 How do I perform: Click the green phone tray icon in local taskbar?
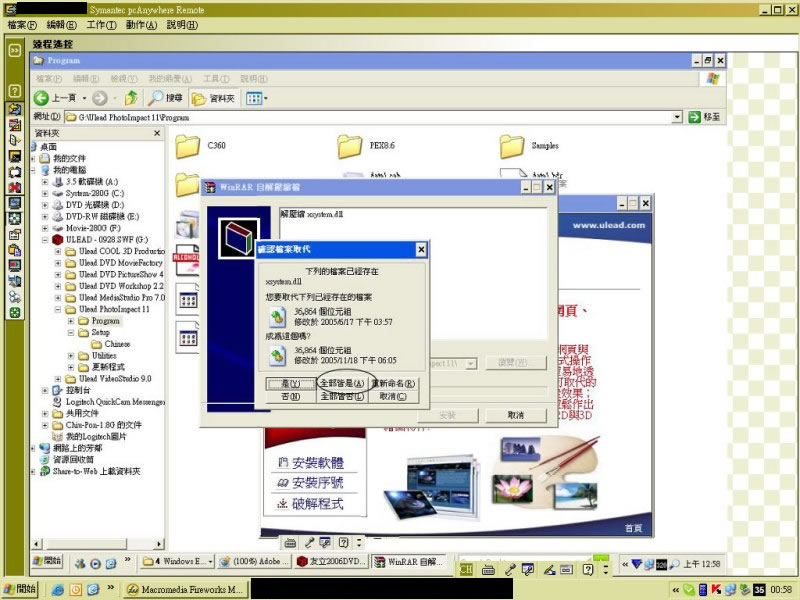(x=689, y=590)
